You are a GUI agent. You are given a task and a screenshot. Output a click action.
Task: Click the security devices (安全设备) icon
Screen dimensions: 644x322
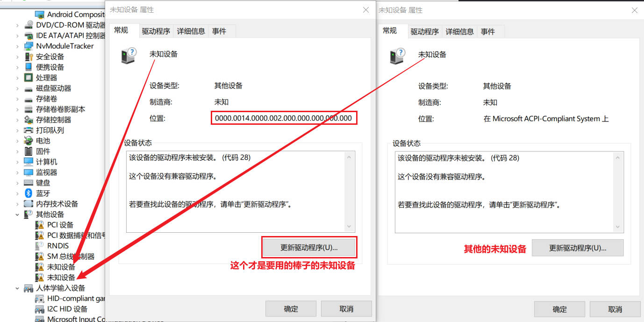[x=29, y=57]
